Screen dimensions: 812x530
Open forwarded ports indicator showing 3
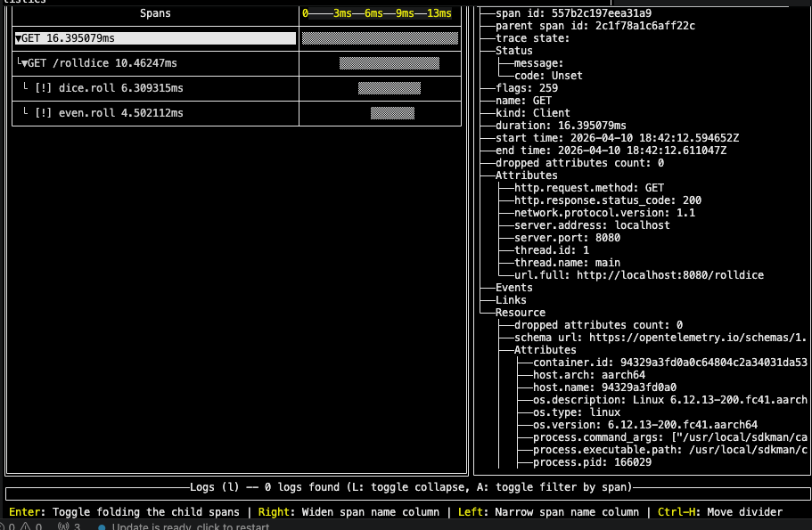(x=69, y=526)
